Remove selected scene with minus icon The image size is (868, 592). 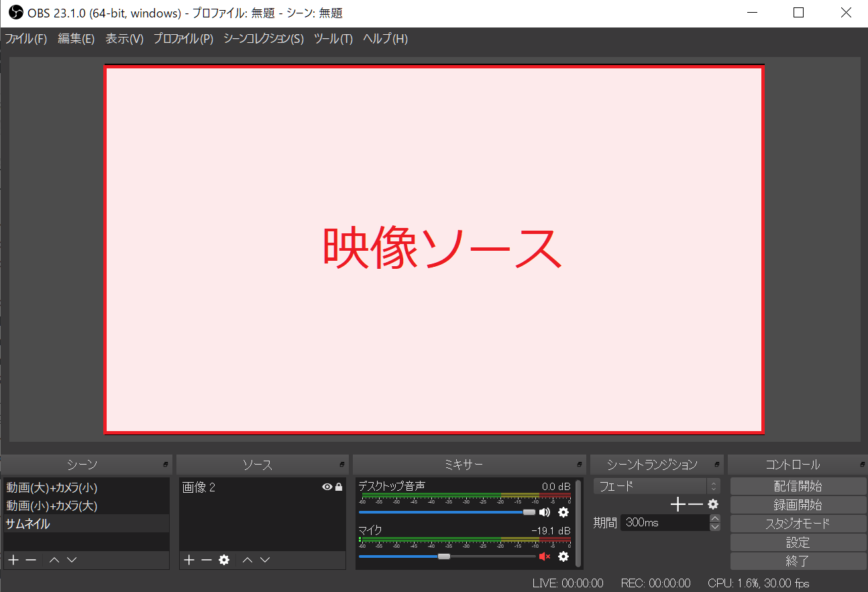(31, 560)
